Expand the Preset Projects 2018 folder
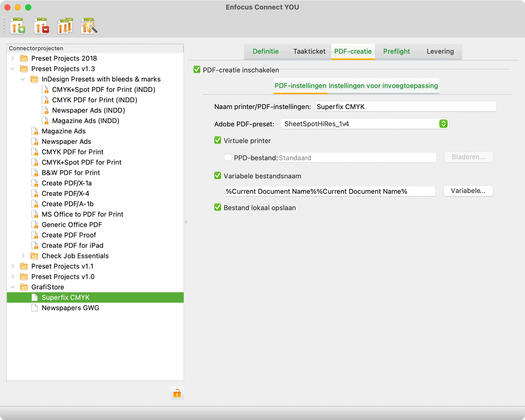This screenshot has height=420, width=525. [x=13, y=58]
